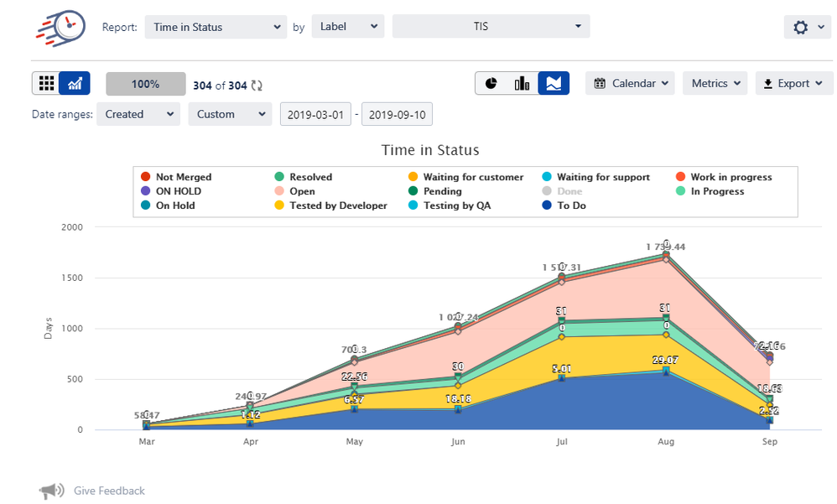
Task: Toggle the teal On Hold legend series
Action: point(168,205)
